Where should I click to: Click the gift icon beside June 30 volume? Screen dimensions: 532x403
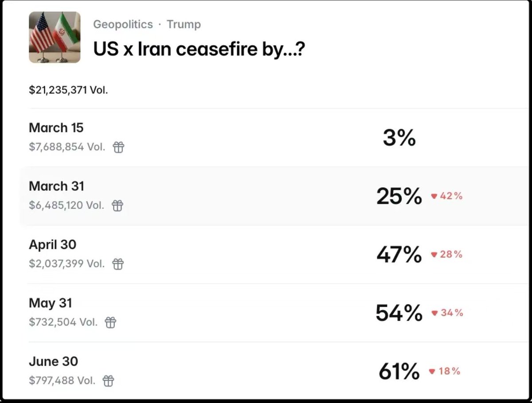(x=108, y=381)
